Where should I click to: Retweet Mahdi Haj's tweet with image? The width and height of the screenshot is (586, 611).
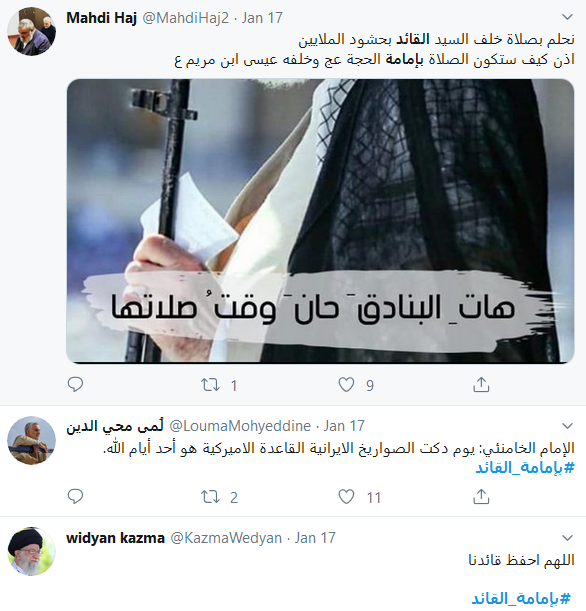point(210,385)
